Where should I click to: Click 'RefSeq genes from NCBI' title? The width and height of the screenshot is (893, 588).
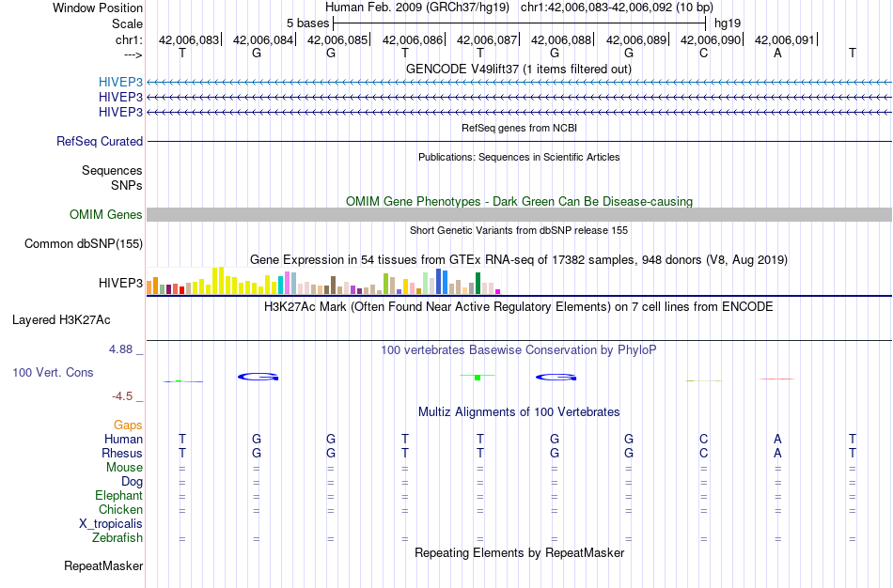click(519, 128)
